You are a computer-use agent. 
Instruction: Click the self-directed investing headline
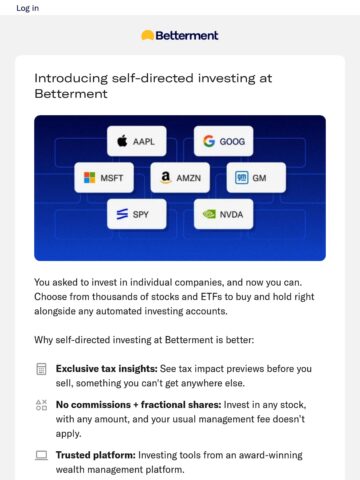153,86
